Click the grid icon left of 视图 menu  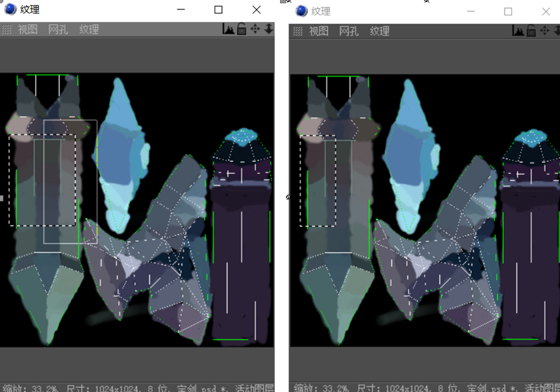click(x=6, y=29)
